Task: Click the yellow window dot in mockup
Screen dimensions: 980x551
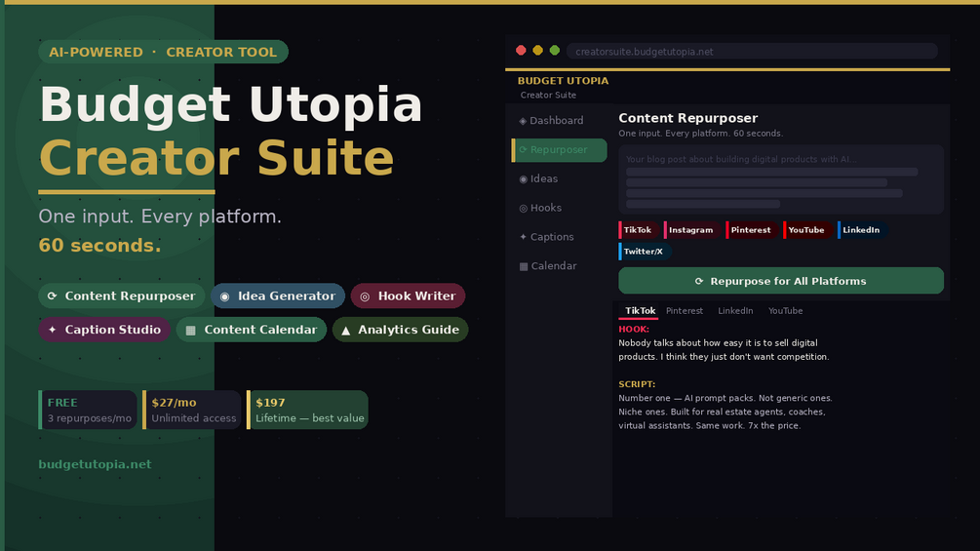Action: coord(537,51)
